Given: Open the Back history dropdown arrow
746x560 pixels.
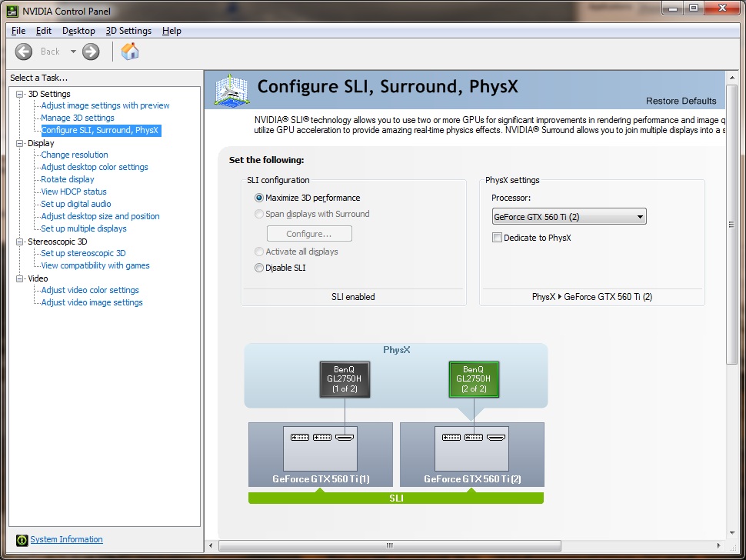Looking at the screenshot, I should (73, 52).
